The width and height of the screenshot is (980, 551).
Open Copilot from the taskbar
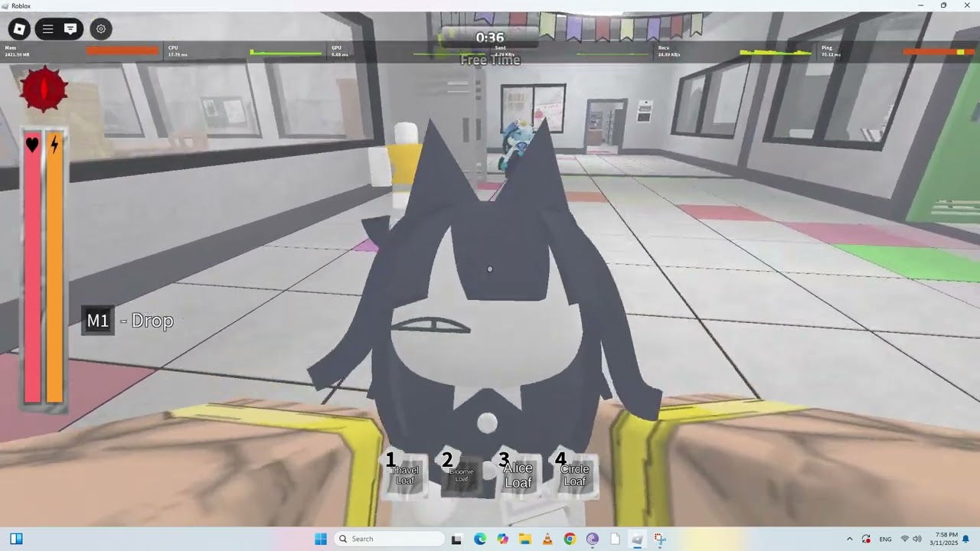(x=502, y=539)
